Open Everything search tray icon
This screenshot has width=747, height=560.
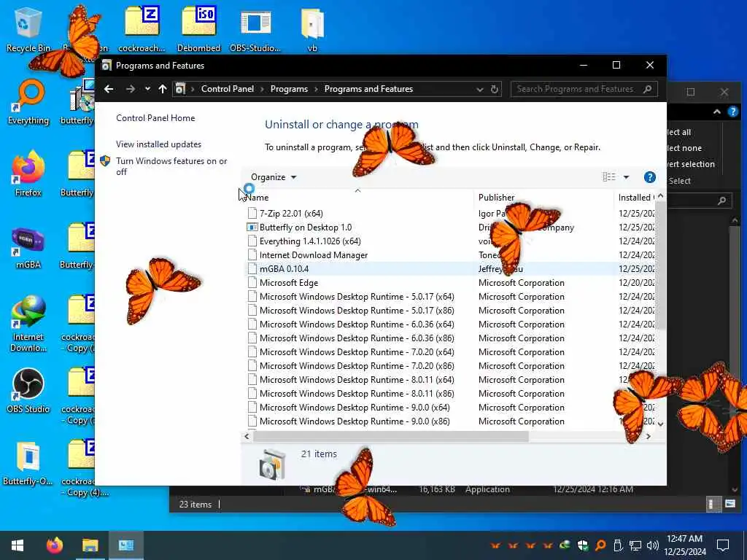coord(600,545)
